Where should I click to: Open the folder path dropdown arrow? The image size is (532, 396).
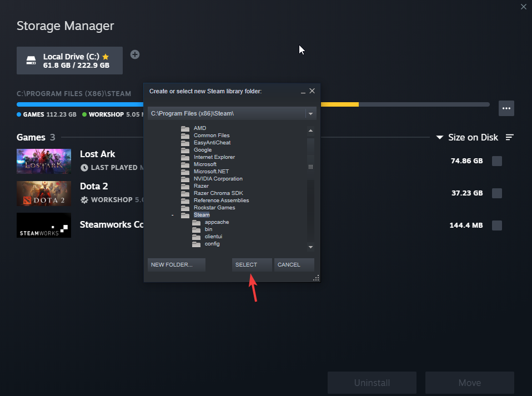311,114
